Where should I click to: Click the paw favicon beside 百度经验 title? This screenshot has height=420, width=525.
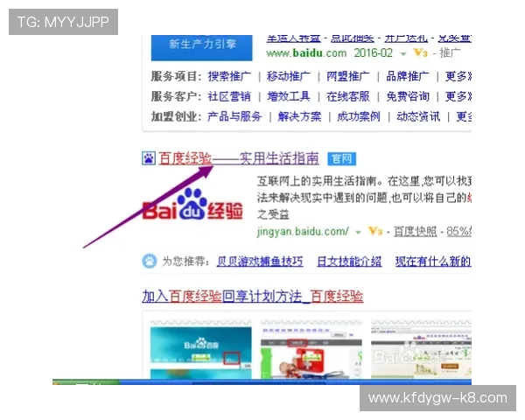coord(149,158)
